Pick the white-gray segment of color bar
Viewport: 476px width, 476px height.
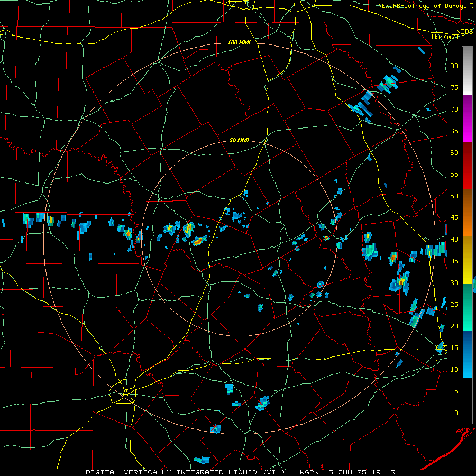coord(467,71)
